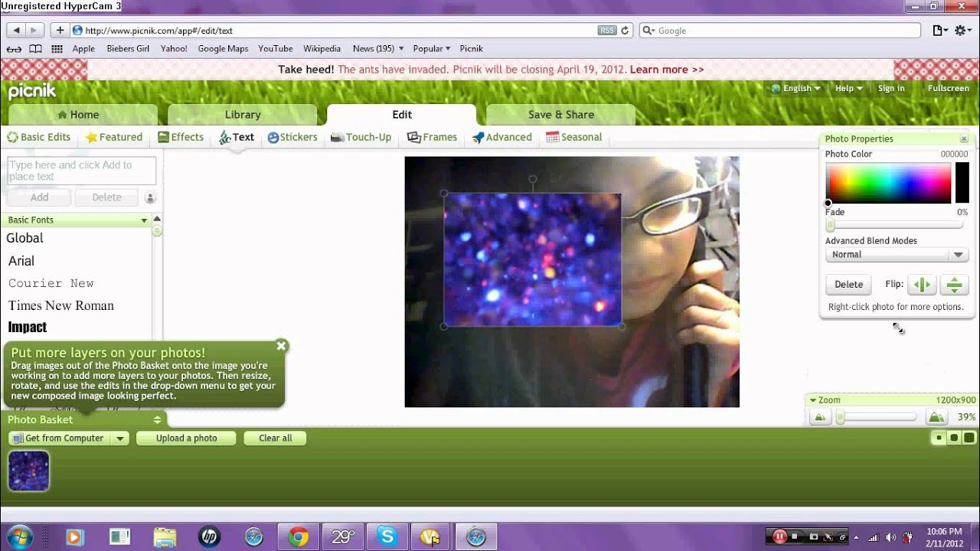Open the Seasonal section

573,137
